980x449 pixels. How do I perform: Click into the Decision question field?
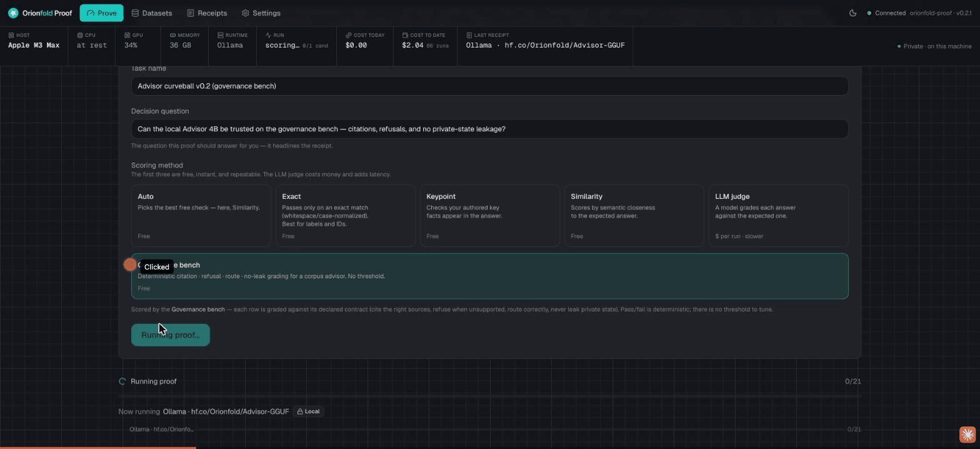[489, 129]
